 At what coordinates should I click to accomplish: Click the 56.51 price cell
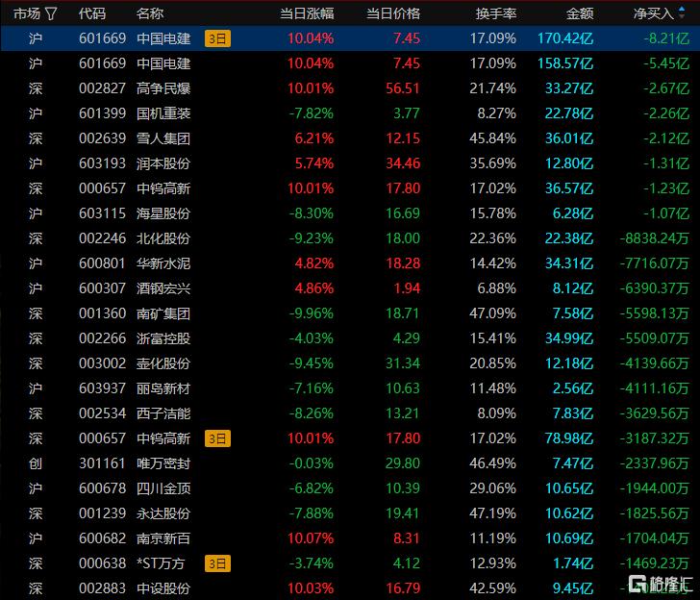(x=403, y=88)
